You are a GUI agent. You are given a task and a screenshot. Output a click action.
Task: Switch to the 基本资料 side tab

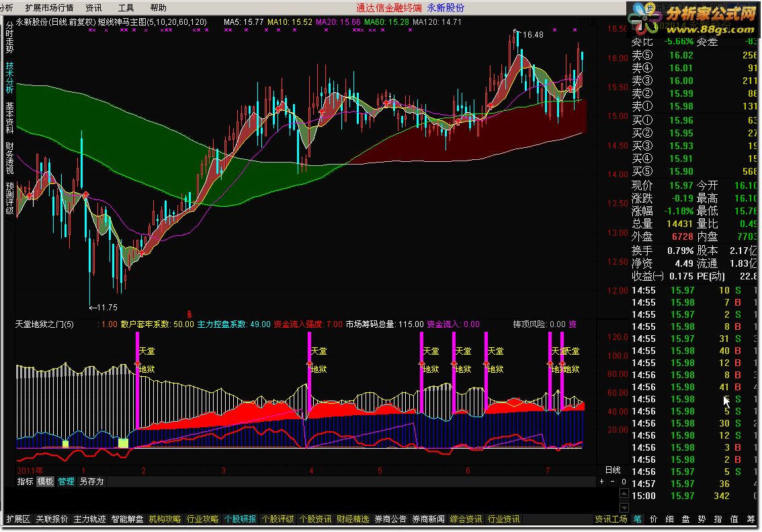(9, 118)
